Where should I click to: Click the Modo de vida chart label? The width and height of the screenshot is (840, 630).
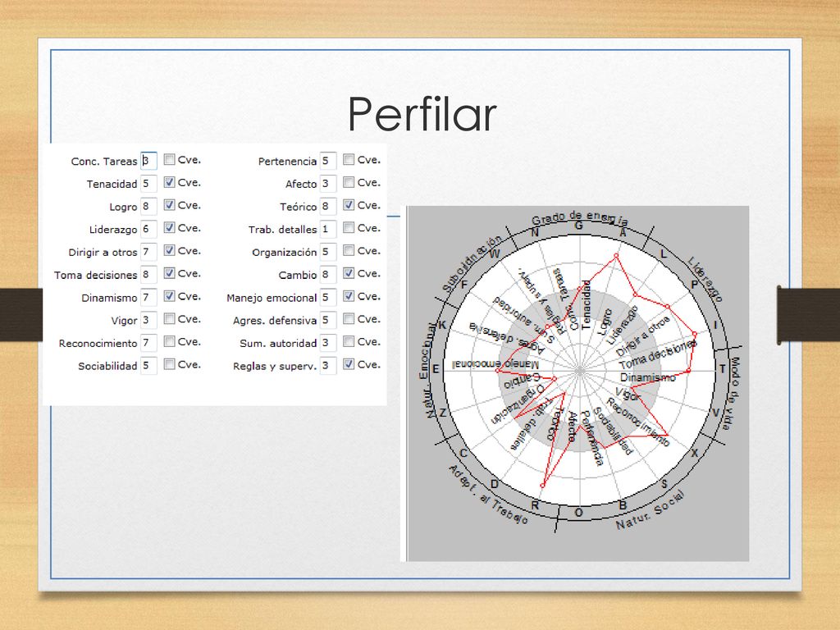[732, 393]
